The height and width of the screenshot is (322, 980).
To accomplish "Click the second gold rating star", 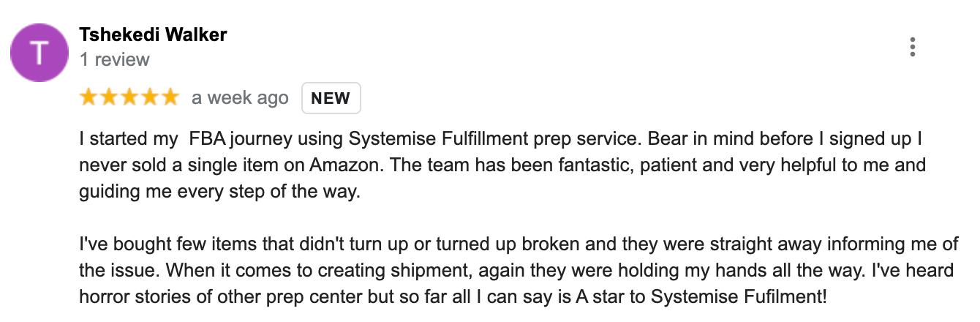I will click(x=108, y=97).
